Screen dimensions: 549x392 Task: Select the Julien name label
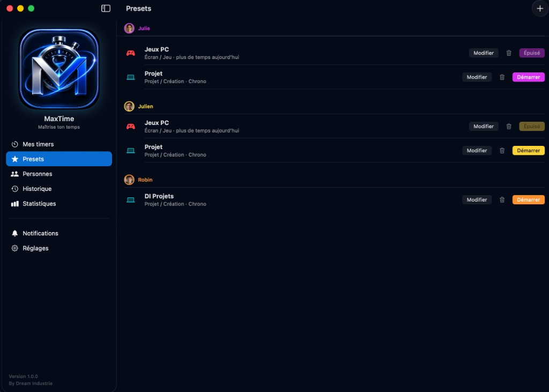click(145, 106)
